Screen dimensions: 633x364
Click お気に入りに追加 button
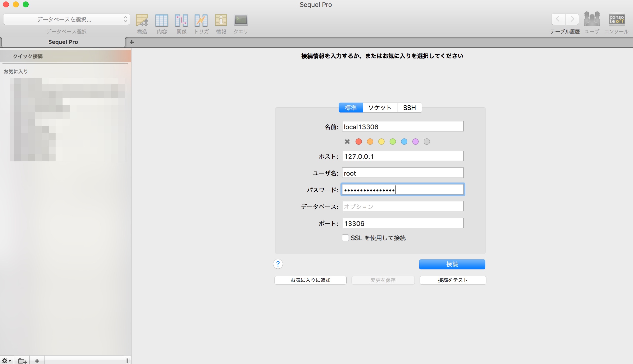310,280
